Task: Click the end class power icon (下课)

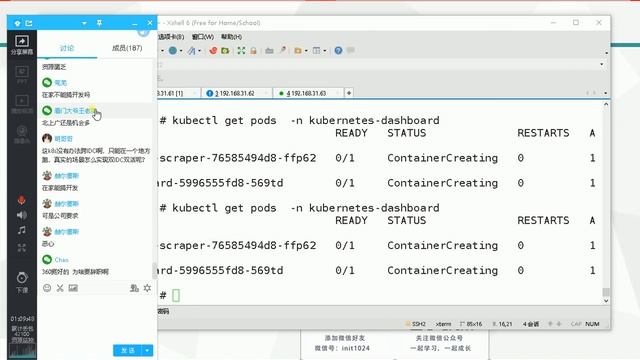Action: tap(22, 282)
